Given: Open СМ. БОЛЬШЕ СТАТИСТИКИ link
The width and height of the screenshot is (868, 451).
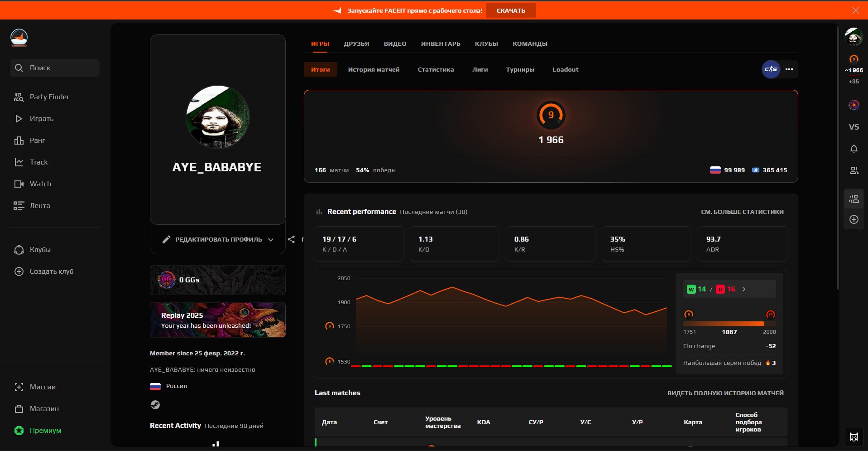Looking at the screenshot, I should [x=743, y=212].
